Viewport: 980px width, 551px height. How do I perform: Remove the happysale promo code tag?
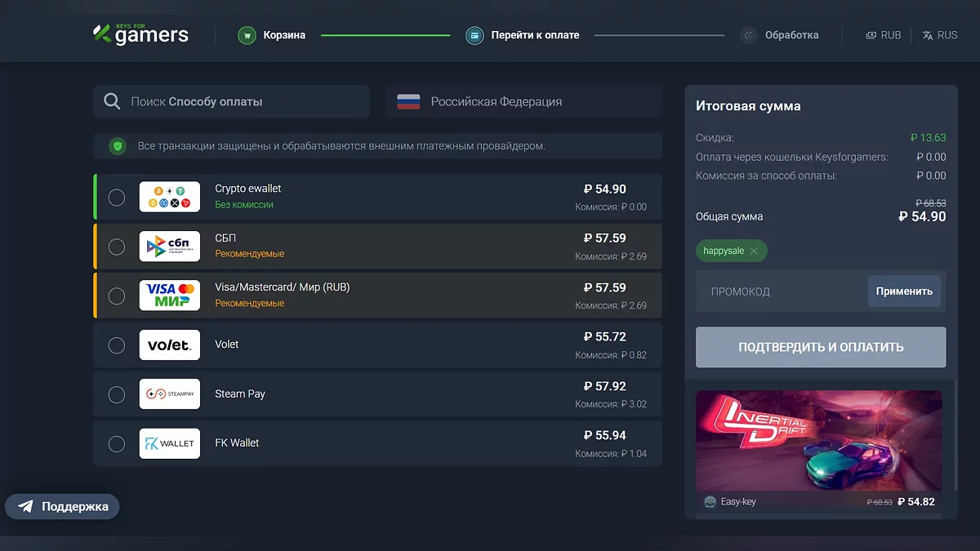tap(754, 251)
